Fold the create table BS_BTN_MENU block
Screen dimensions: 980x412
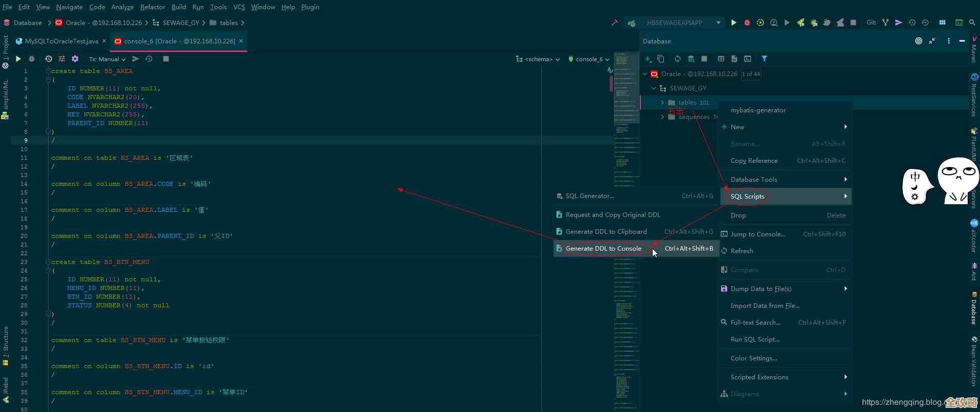click(x=48, y=262)
